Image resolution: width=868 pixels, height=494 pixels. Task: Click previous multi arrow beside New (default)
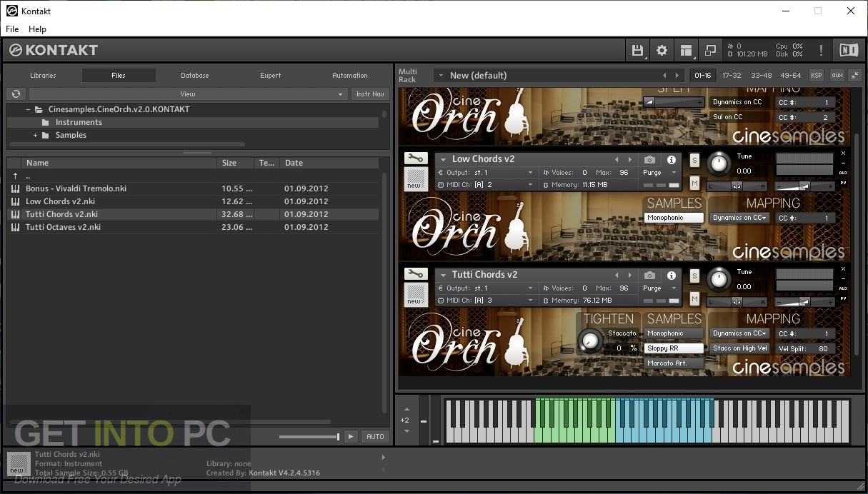click(x=664, y=75)
